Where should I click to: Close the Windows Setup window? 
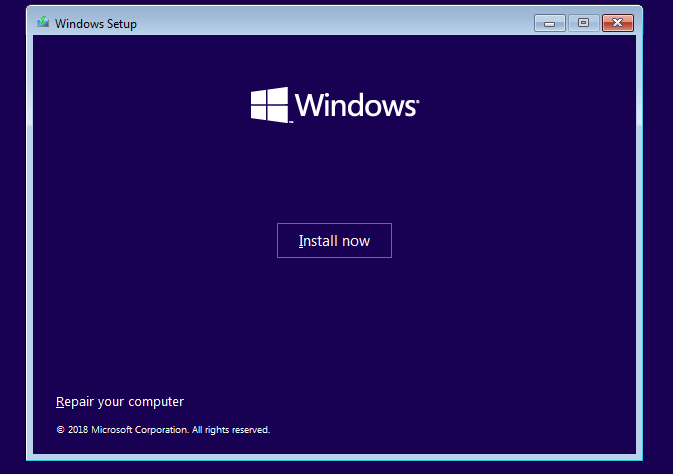click(x=618, y=23)
